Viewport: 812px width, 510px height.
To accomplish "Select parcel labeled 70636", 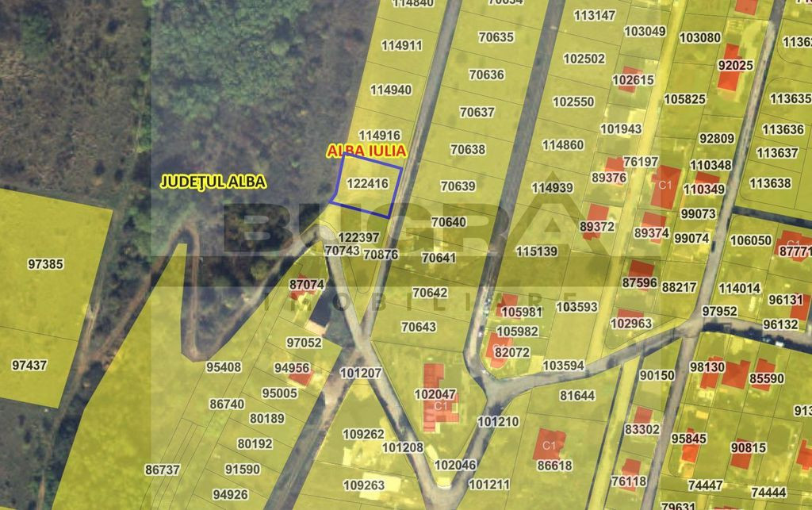I will coord(486,75).
